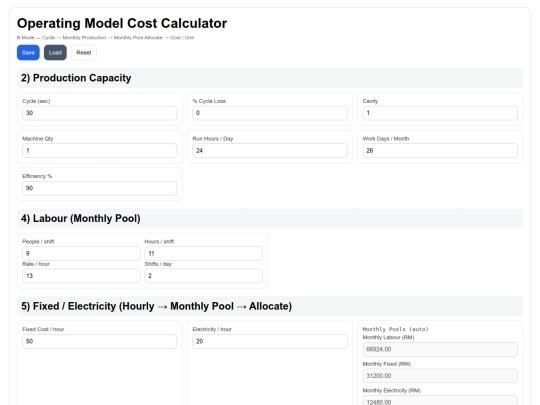The image size is (540, 405).
Task: Edit the Efficiency % field
Action: click(100, 188)
